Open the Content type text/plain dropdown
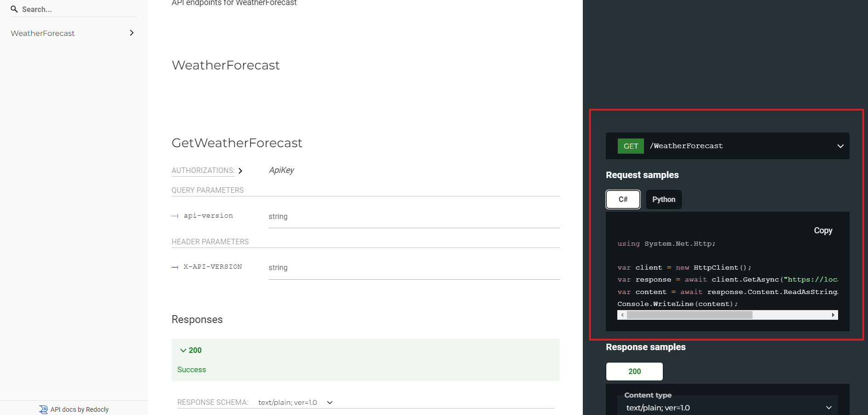Viewport: 868px width, 415px height. [728, 408]
